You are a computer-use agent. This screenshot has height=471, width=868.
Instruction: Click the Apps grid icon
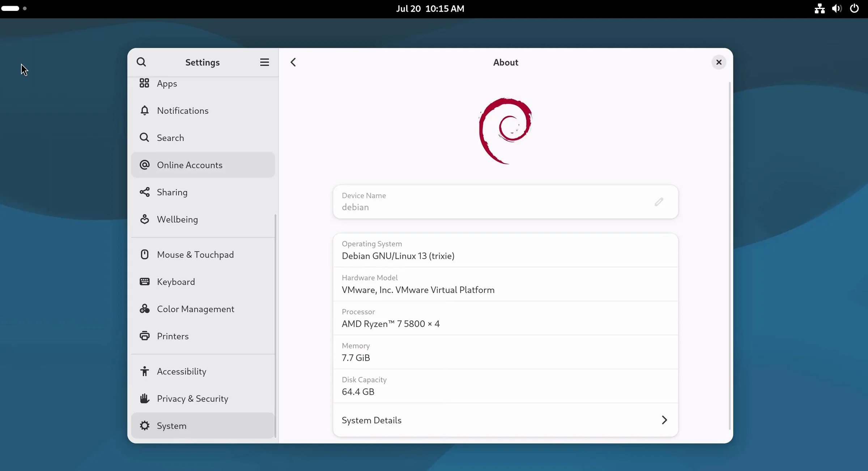(x=144, y=83)
